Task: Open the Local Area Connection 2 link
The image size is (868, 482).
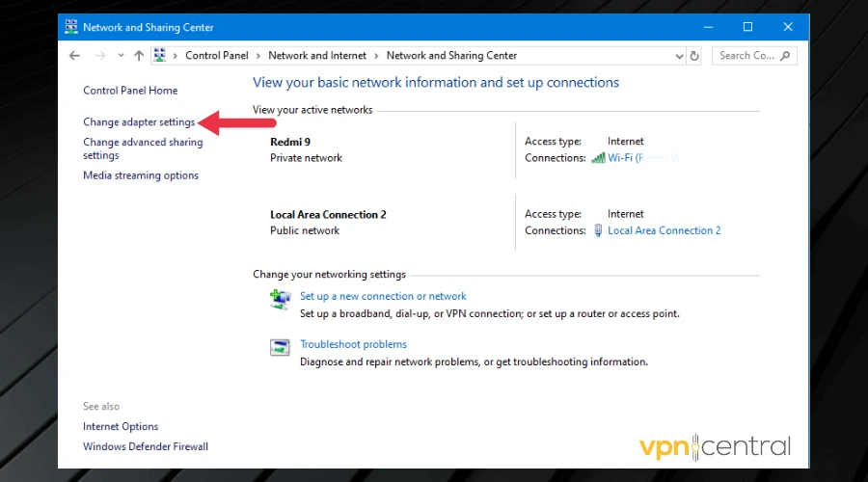Action: 664,230
